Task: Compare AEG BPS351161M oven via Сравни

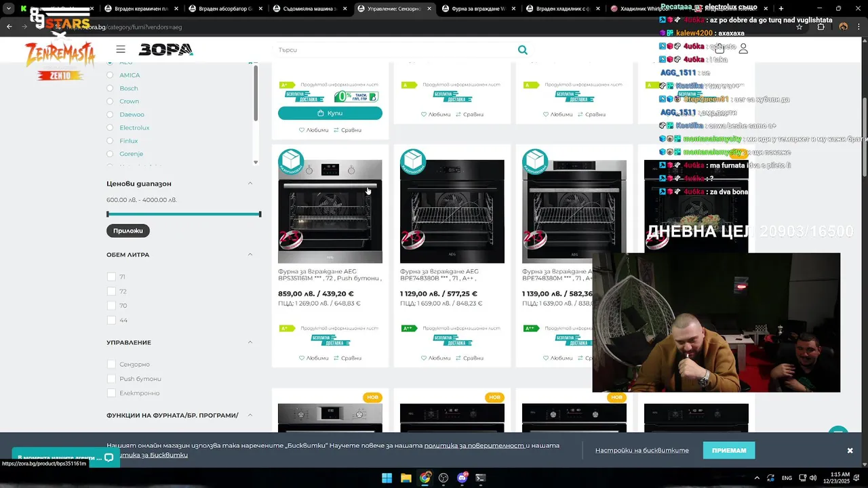Action: click(x=347, y=358)
